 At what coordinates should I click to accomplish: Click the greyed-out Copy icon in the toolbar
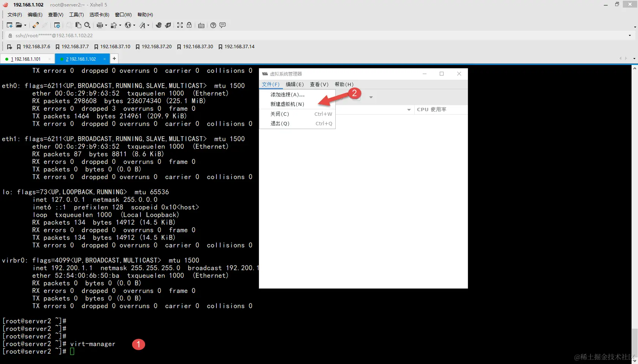point(69,25)
